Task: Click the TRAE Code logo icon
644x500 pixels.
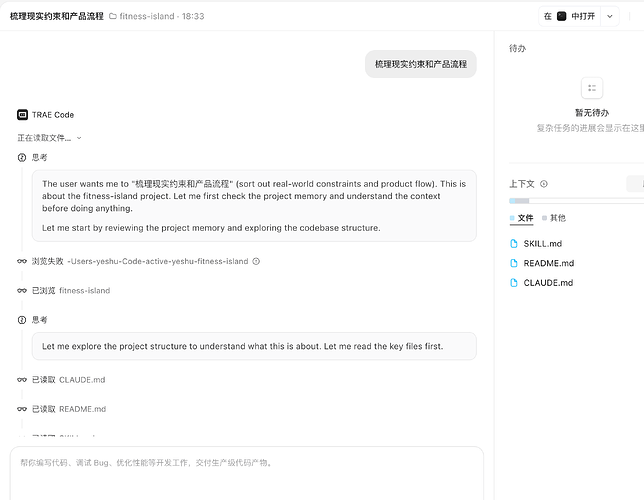Action: click(x=22, y=115)
